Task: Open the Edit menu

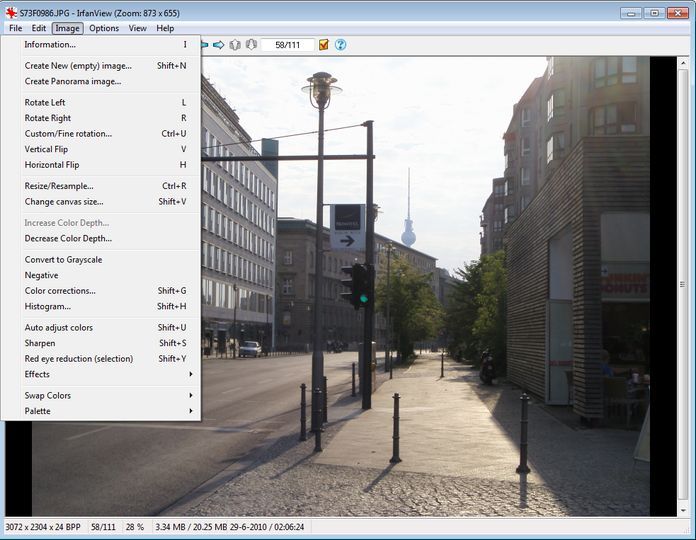Action: point(39,28)
